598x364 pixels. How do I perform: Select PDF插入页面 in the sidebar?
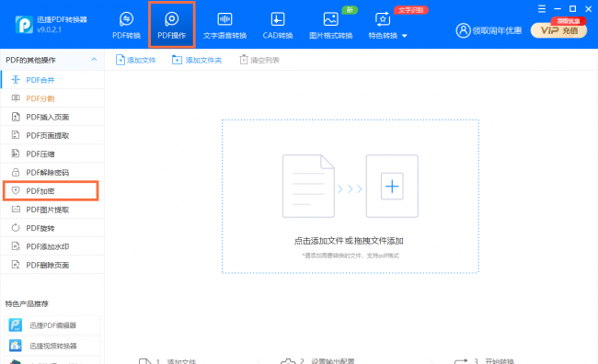pos(52,117)
